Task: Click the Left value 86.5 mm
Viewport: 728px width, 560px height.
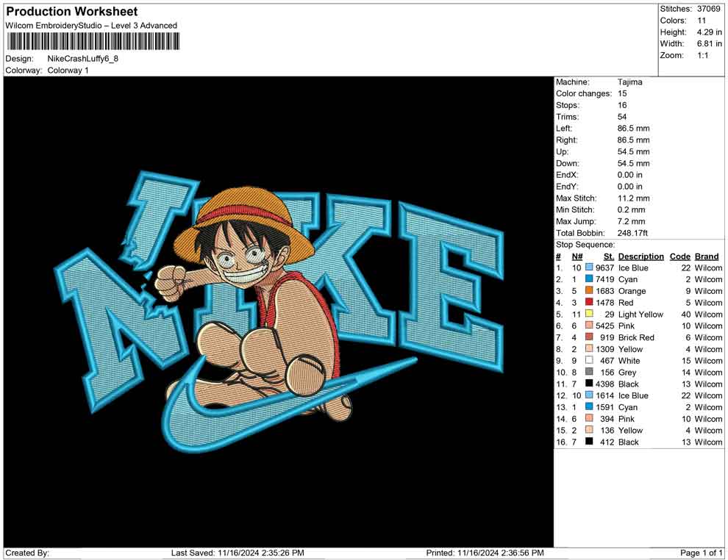Action: pyautogui.click(x=633, y=128)
